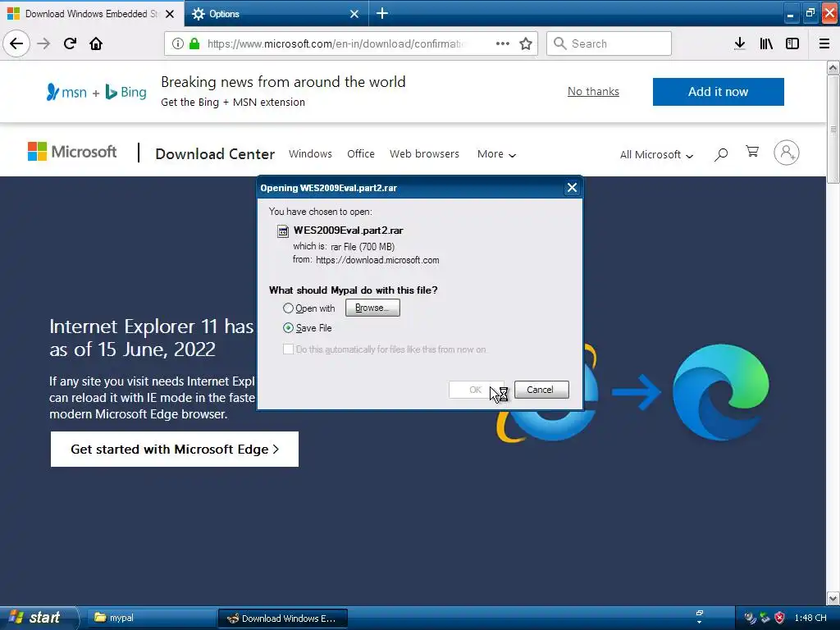Screen dimensions: 840x630
Task: Open the Windows start menu
Action: tap(39, 618)
